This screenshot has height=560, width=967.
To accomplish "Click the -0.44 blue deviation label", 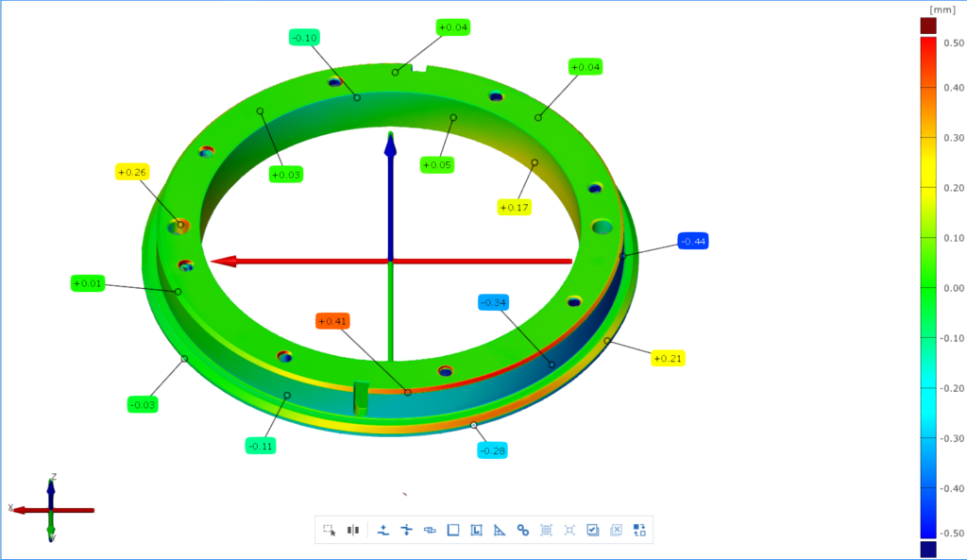I will 692,242.
